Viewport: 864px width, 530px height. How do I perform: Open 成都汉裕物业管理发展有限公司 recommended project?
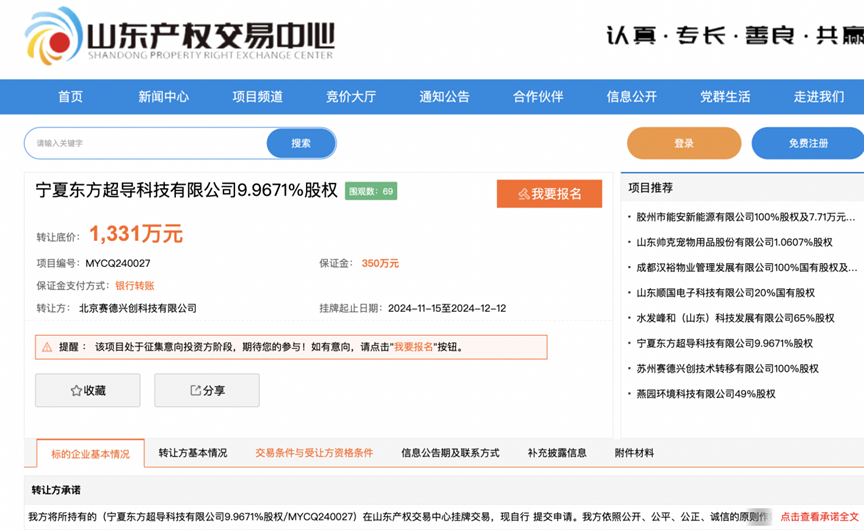tap(747, 268)
